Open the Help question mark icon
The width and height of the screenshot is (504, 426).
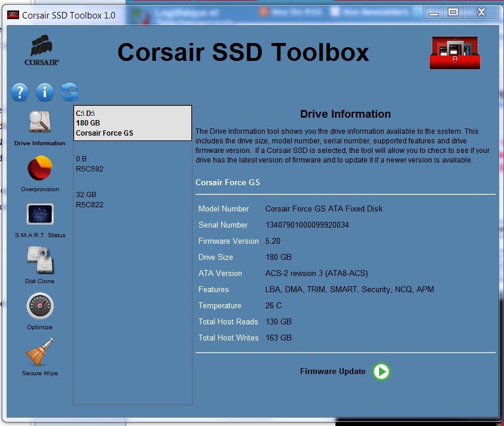20,93
